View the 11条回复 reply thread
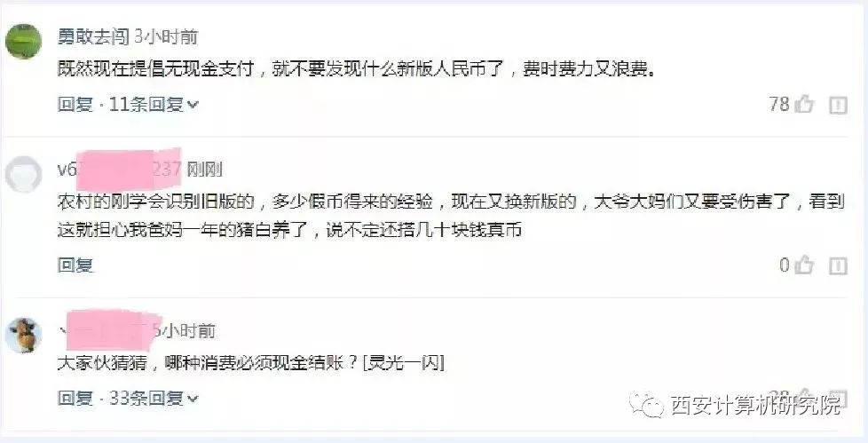868x443 pixels. tap(146, 104)
